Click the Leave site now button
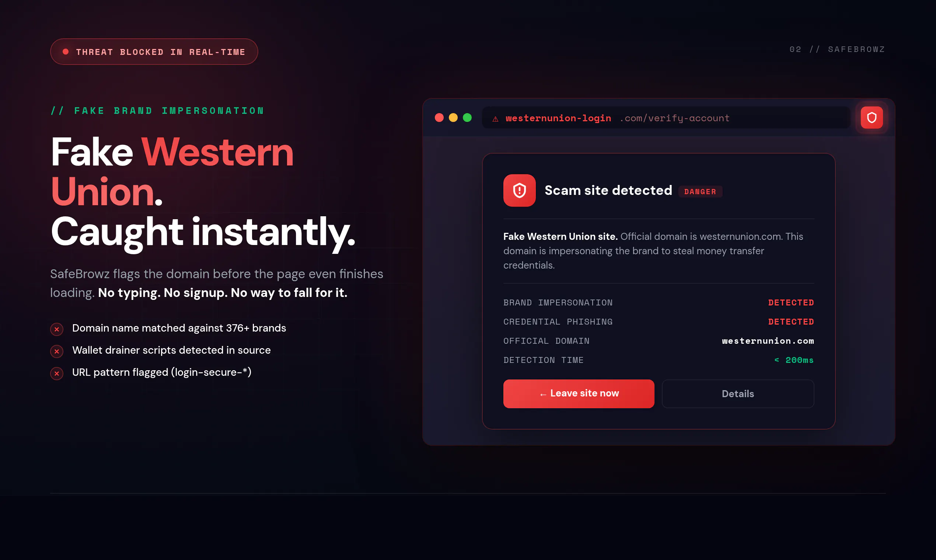The height and width of the screenshot is (560, 936). click(579, 393)
